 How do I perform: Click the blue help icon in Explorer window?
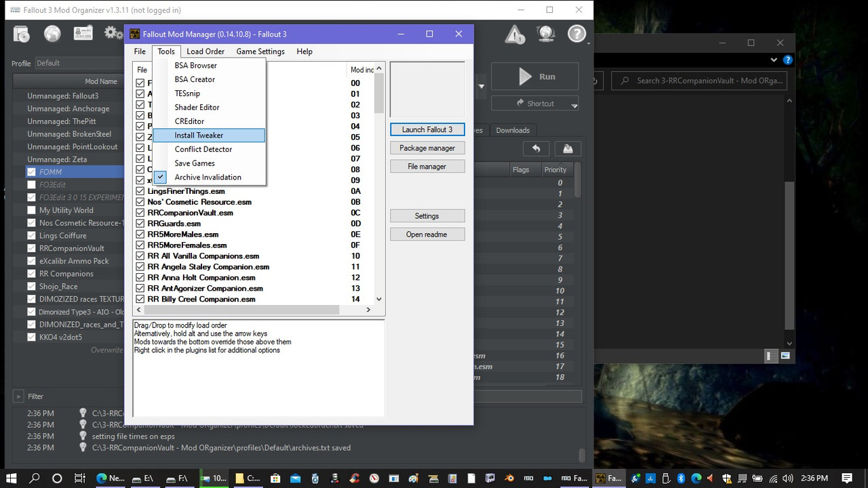787,60
